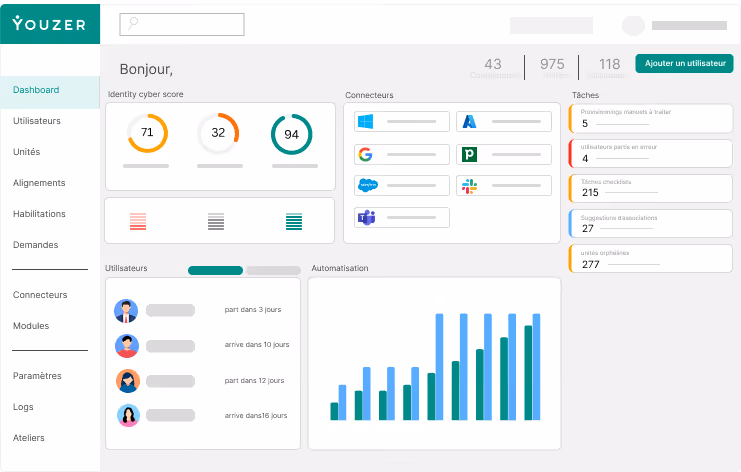Viewport: 741px width, 472px height.
Task: Click avatar of user arriving in 16 days
Action: pos(128,415)
